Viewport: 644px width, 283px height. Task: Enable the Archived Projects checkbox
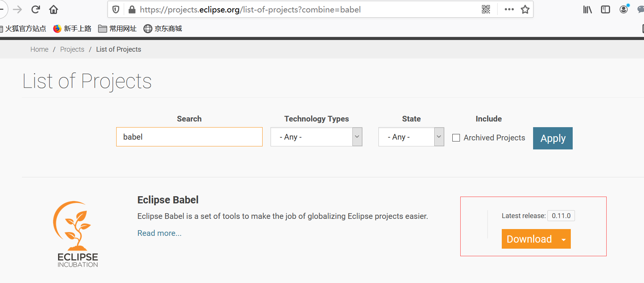[x=456, y=138]
